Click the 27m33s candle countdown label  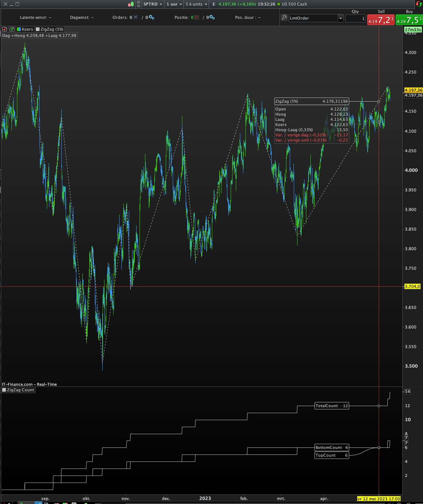tap(413, 30)
